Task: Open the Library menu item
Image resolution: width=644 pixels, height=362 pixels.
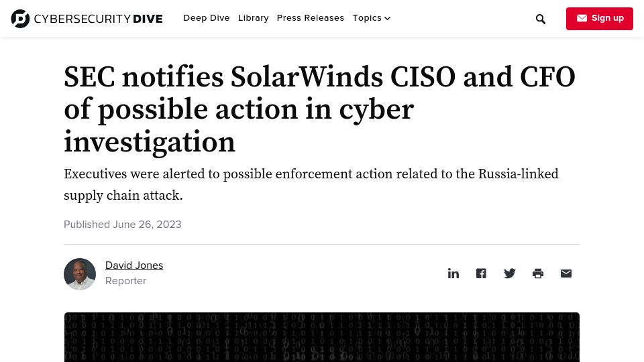Action: pyautogui.click(x=254, y=18)
